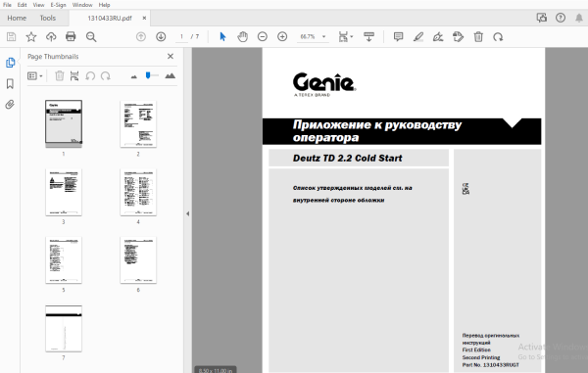Open Attachments paperclip sidebar icon
This screenshot has width=588, height=373.
click(x=10, y=104)
